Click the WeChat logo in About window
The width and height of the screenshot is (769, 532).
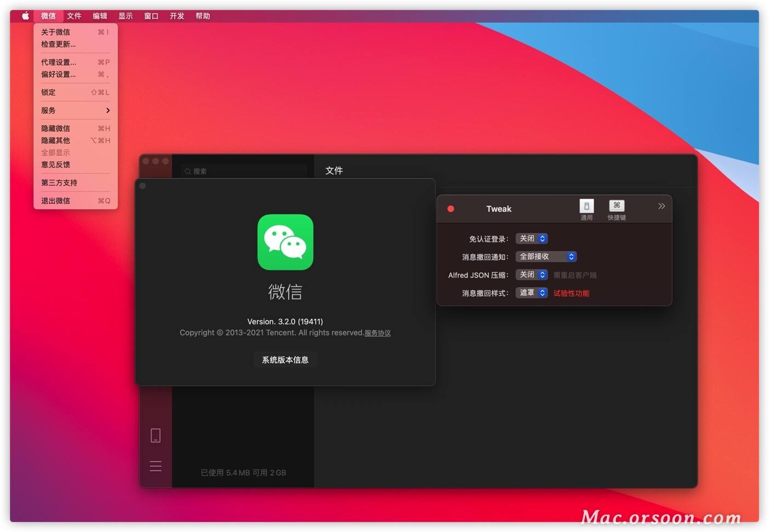point(285,242)
